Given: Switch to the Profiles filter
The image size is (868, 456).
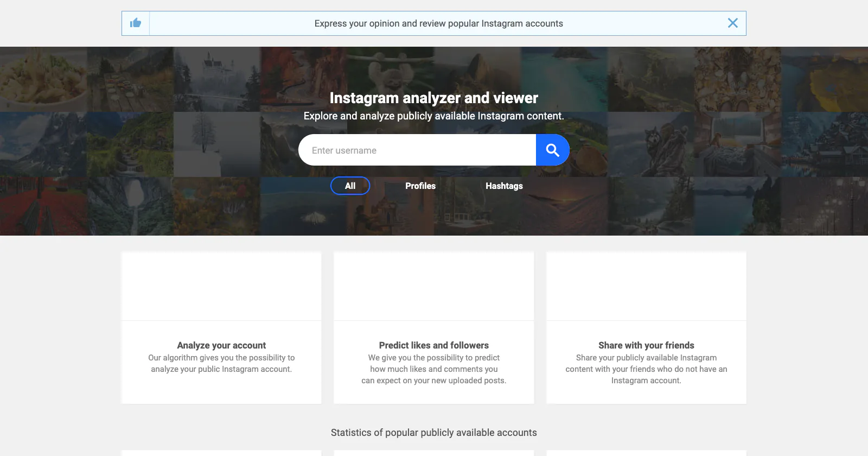Looking at the screenshot, I should (420, 186).
